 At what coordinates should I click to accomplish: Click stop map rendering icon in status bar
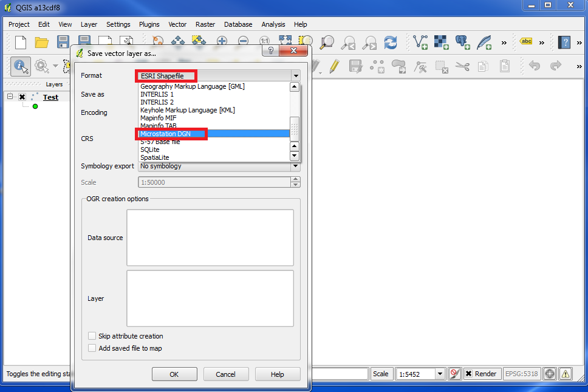click(454, 374)
